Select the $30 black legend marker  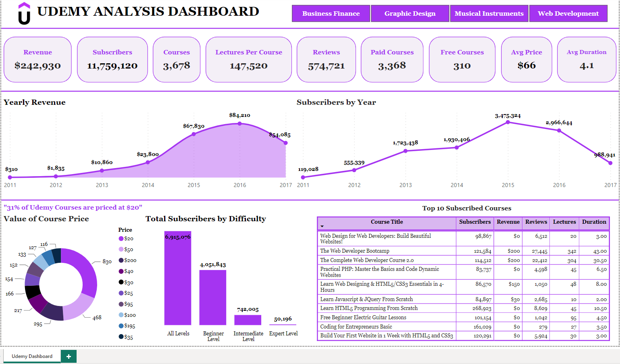pos(121,282)
